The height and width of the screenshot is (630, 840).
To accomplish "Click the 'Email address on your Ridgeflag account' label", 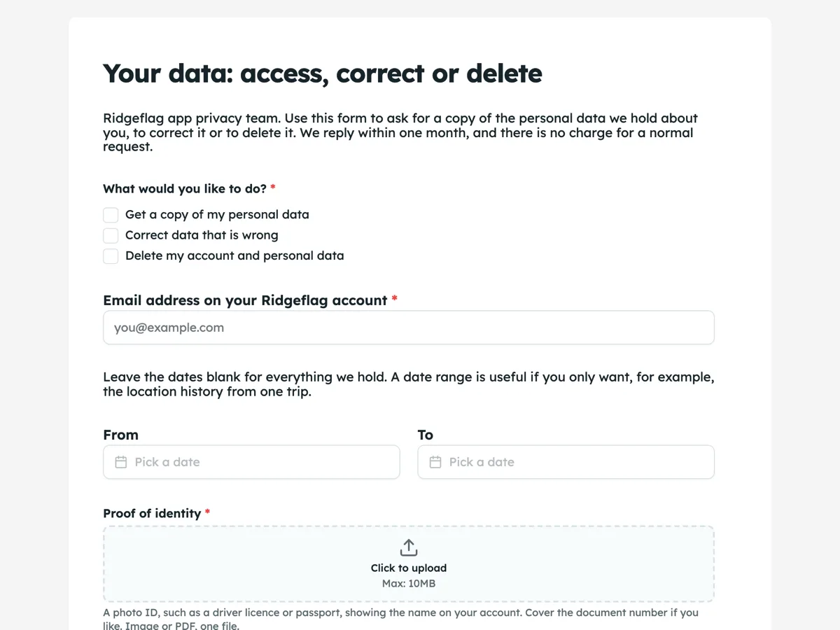I will pyautogui.click(x=245, y=300).
